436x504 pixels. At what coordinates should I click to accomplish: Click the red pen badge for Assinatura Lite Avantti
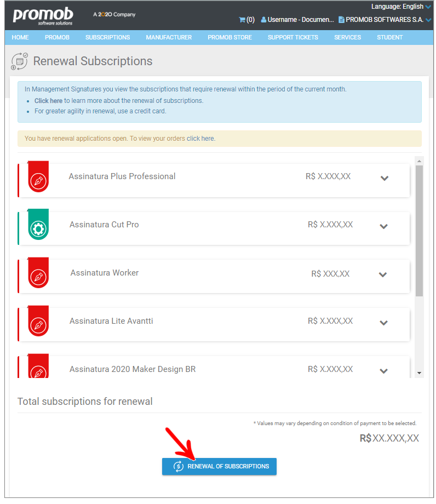38,322
